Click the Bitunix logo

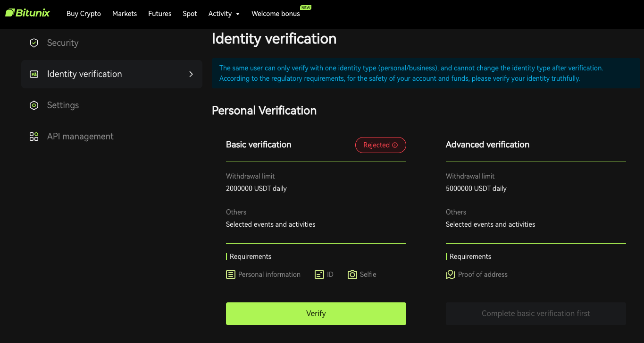(x=27, y=13)
